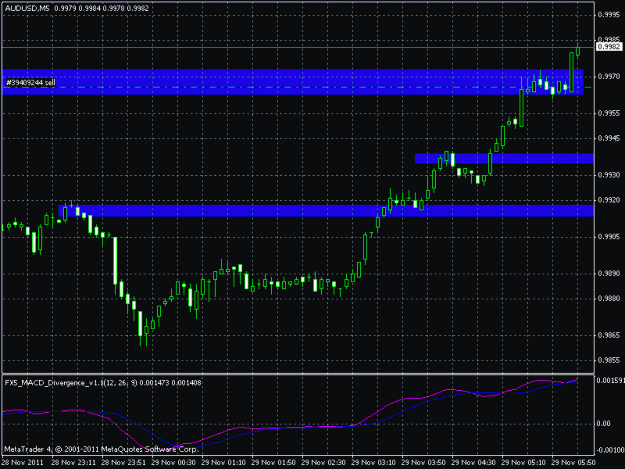
Task: Click the current price tag 0.9982
Action: click(x=609, y=47)
